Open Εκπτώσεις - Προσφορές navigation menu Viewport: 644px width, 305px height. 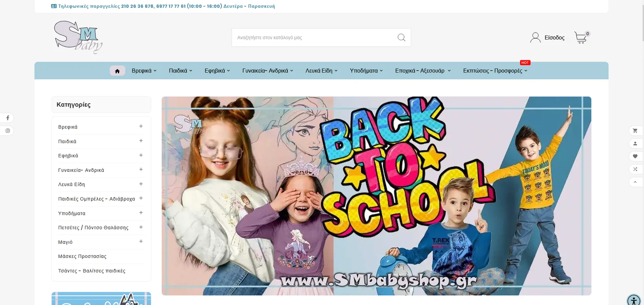(495, 71)
